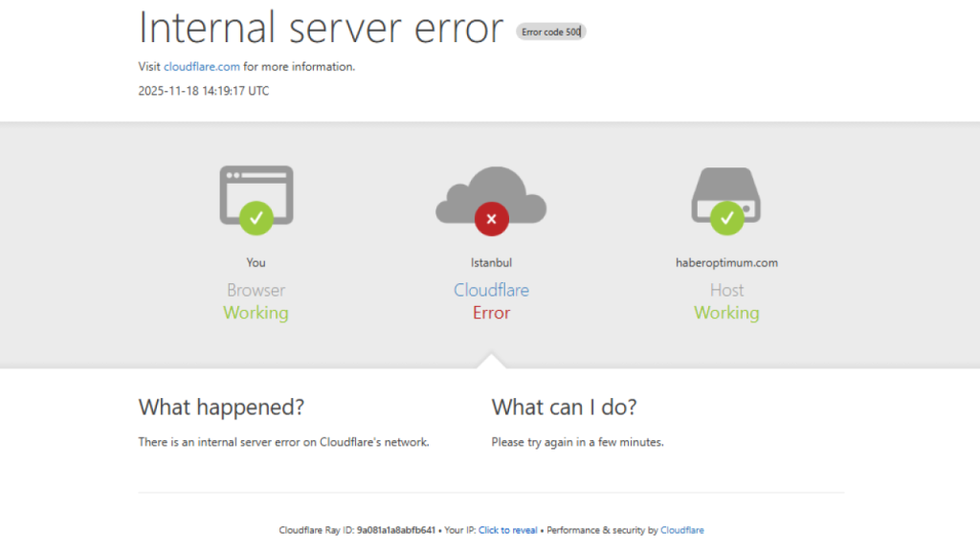Viewport: 980px width, 551px height.
Task: Click the What can I do? heading
Action: [x=564, y=407]
